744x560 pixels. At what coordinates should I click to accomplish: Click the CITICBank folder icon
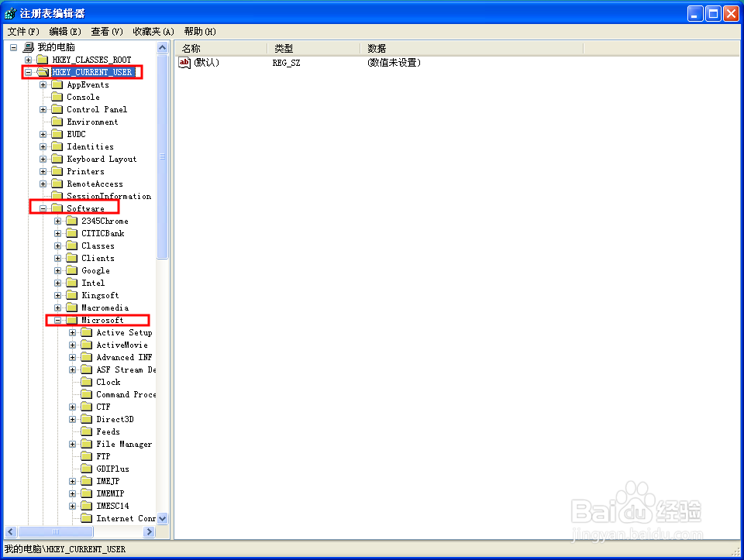click(x=72, y=233)
